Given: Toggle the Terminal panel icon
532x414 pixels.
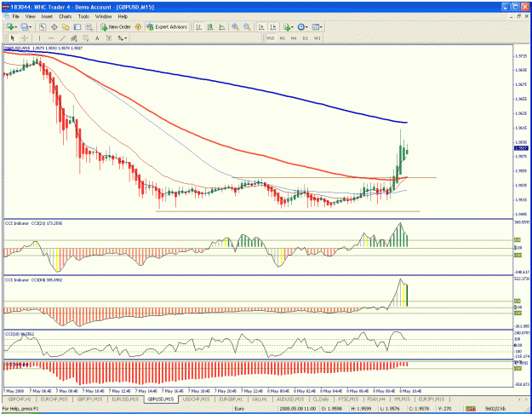Looking at the screenshot, I should pos(77,26).
